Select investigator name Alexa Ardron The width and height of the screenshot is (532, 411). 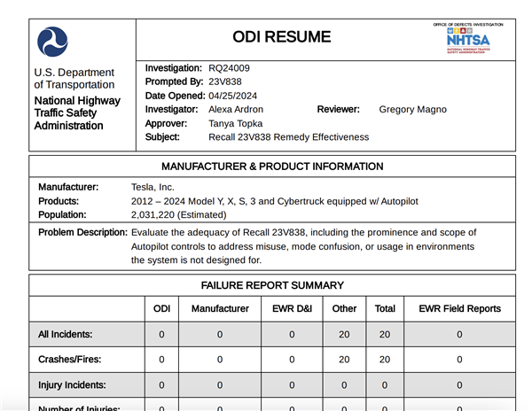236,110
